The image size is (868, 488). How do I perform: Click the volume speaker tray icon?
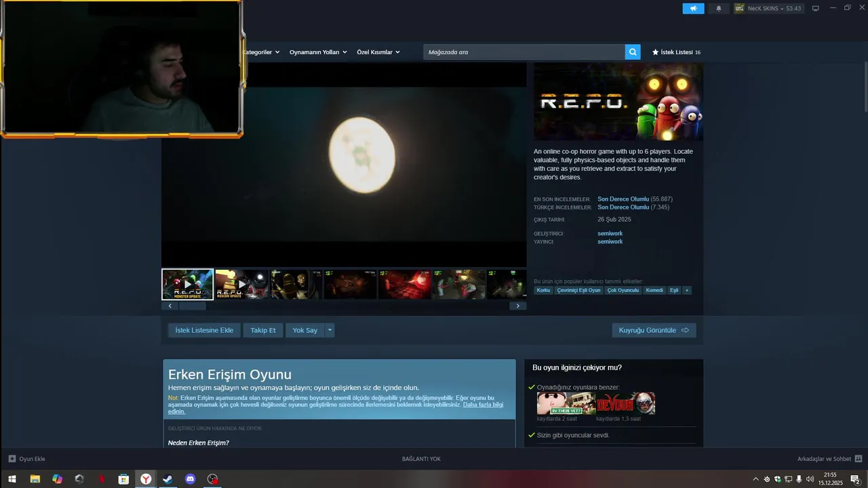click(810, 479)
